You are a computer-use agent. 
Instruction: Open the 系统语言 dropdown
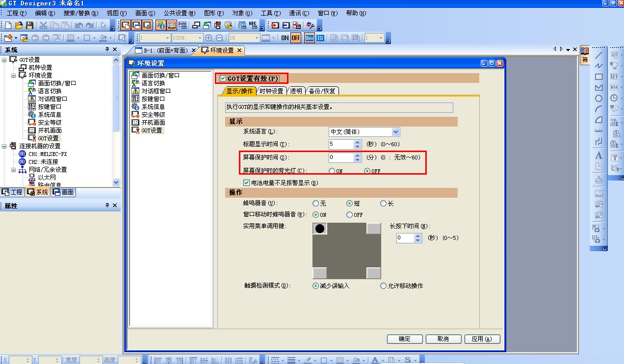(x=395, y=132)
